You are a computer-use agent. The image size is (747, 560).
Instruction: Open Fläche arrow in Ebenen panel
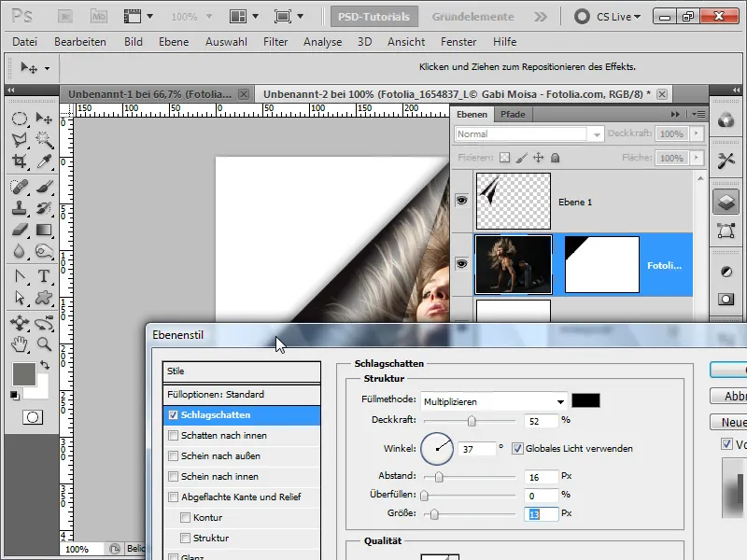(697, 158)
